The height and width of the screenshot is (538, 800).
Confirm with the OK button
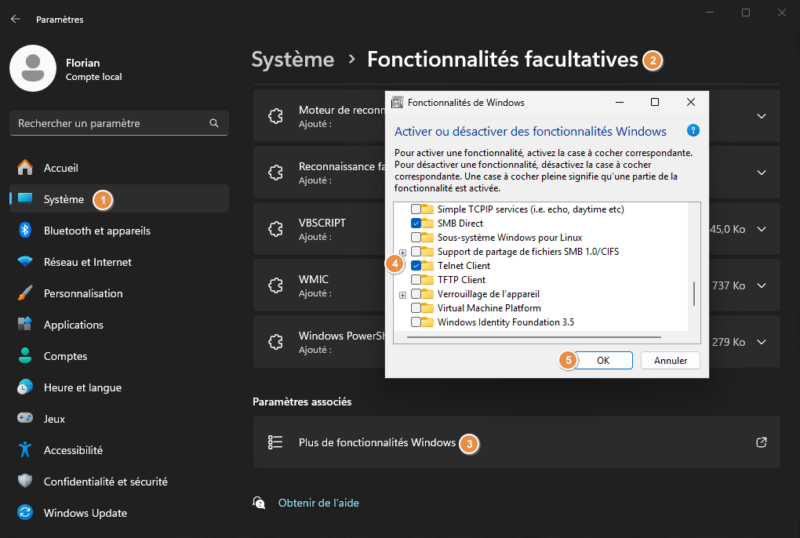(603, 360)
